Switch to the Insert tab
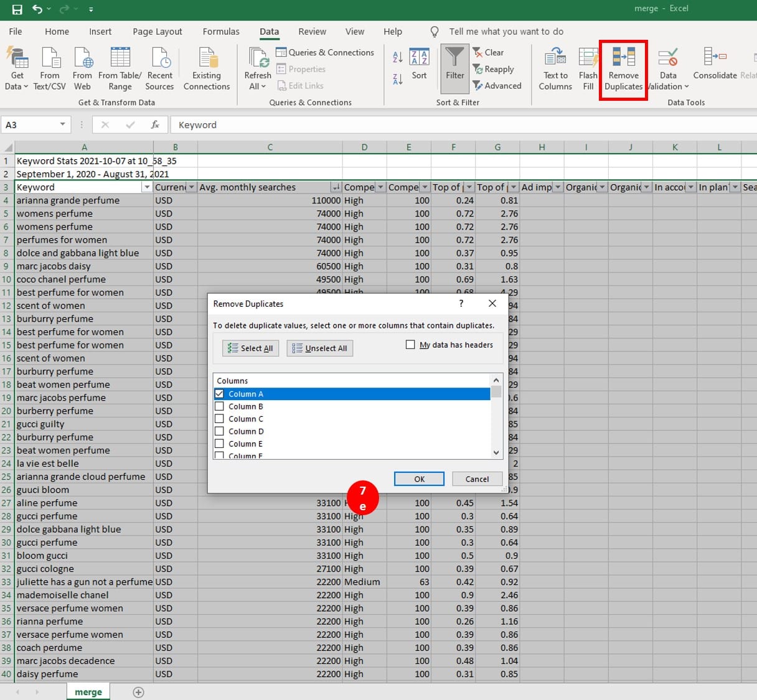The image size is (757, 700). point(100,32)
